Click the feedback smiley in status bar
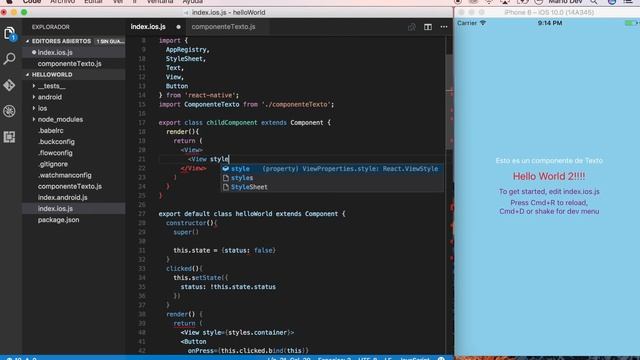This screenshot has width=640, height=360. pyautogui.click(x=441, y=358)
